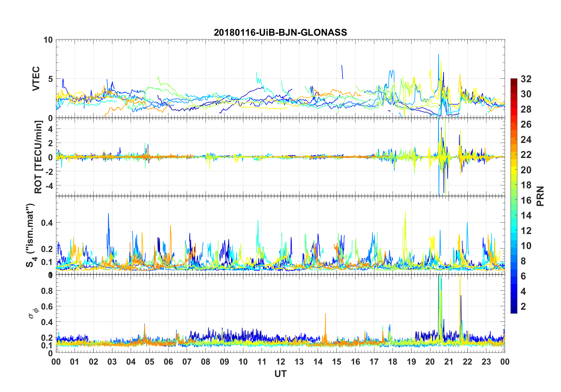Select the VTEC y-axis label
561x392 pixels.
(36, 79)
